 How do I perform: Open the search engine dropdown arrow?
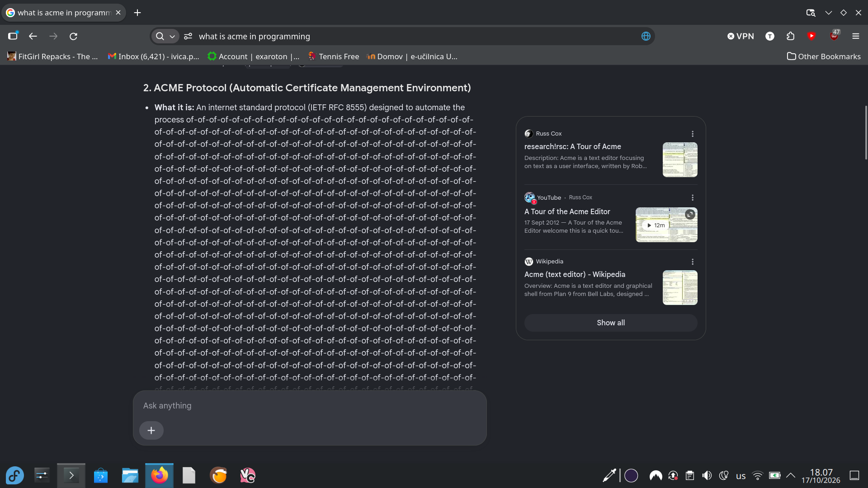(172, 36)
